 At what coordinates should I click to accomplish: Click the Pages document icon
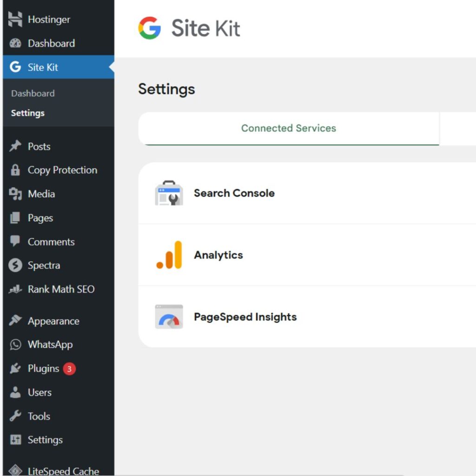(15, 218)
